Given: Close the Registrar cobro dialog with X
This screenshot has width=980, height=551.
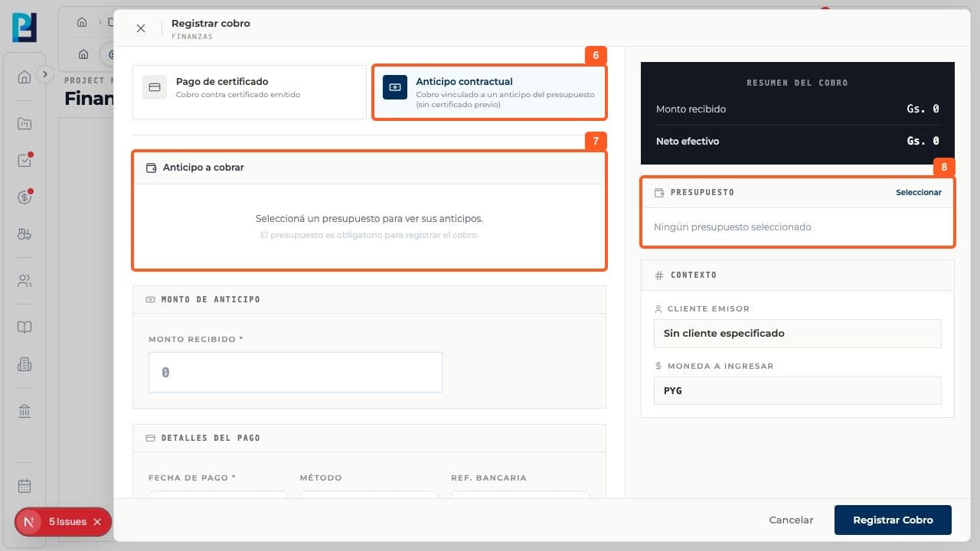Looking at the screenshot, I should (x=141, y=28).
